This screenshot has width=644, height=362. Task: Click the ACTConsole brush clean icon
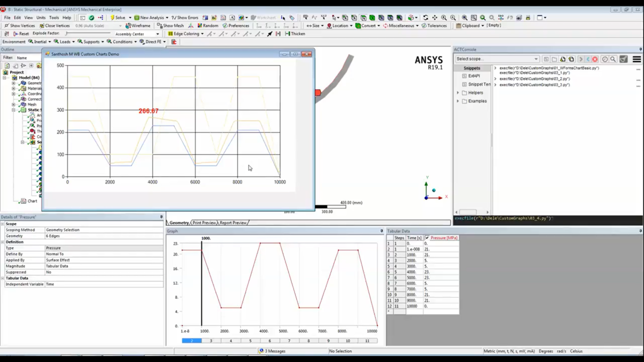point(624,59)
